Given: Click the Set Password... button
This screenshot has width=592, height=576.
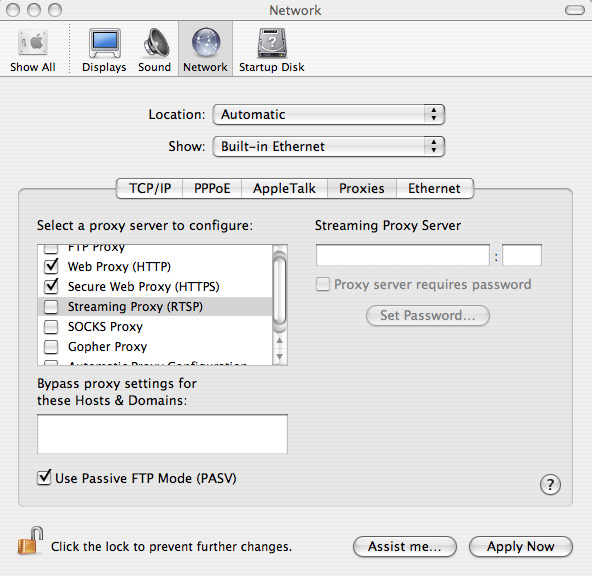Looking at the screenshot, I should [x=428, y=315].
